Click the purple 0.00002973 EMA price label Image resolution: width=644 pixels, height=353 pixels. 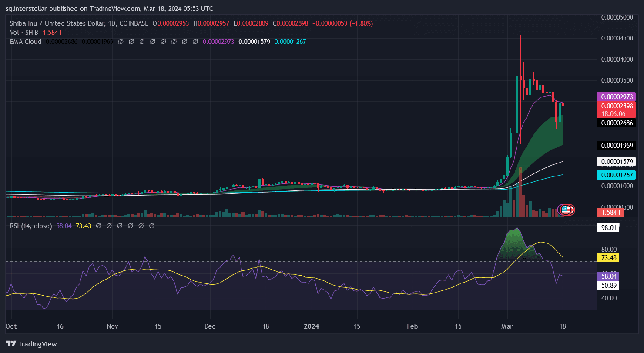click(x=616, y=97)
